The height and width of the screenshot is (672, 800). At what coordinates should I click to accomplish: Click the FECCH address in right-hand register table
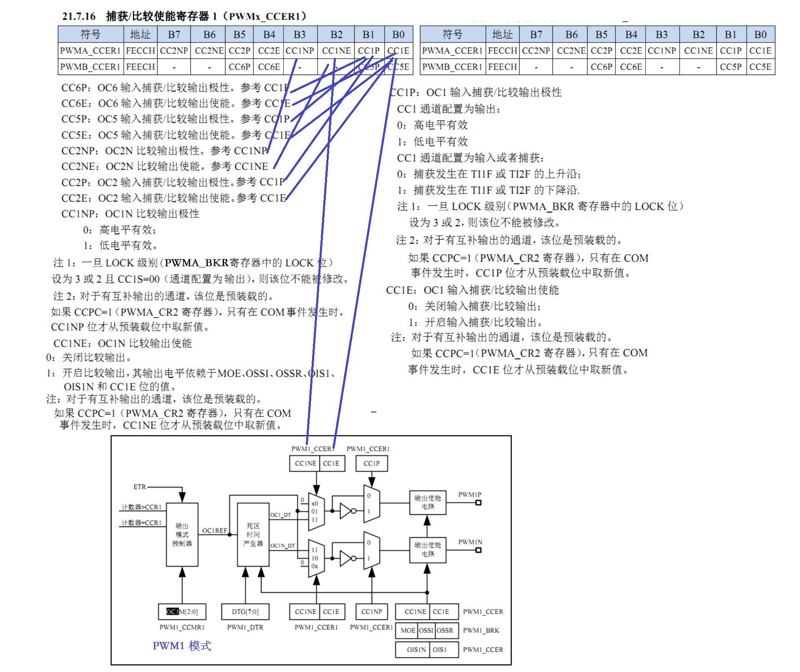tap(502, 51)
